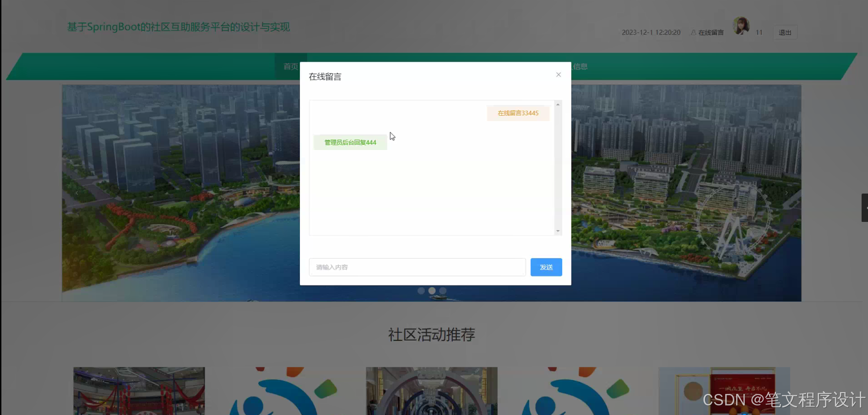The width and height of the screenshot is (868, 415).
Task: Show the previous carousel slide
Action: click(77, 193)
